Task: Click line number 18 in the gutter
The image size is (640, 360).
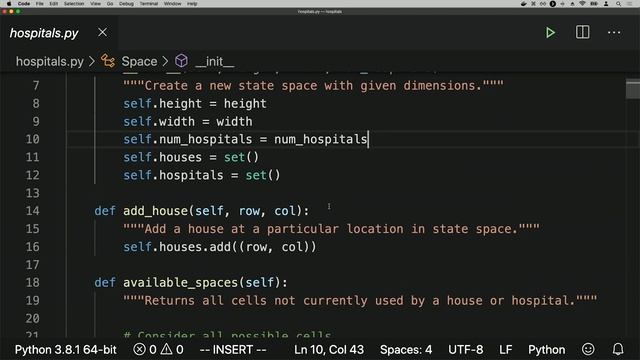Action: click(32, 282)
